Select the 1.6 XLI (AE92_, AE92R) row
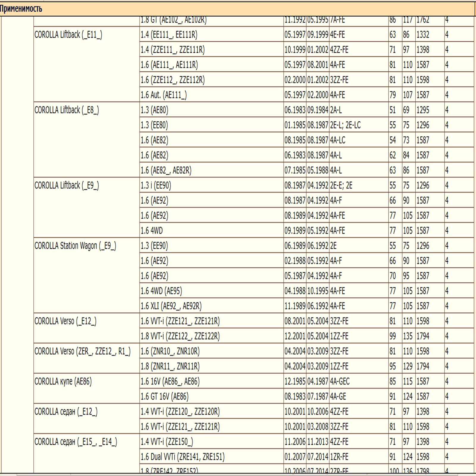Viewport: 476px width, 476px height. (x=171, y=306)
